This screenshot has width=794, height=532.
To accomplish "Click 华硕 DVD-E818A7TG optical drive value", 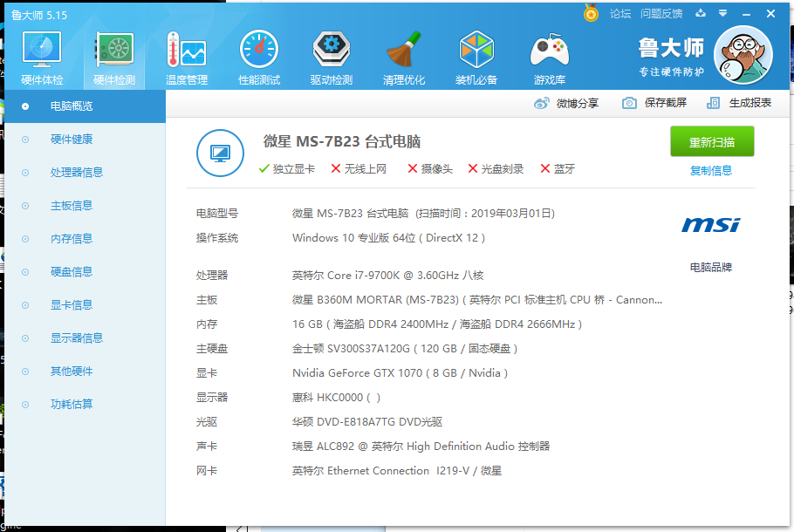I will tap(367, 421).
